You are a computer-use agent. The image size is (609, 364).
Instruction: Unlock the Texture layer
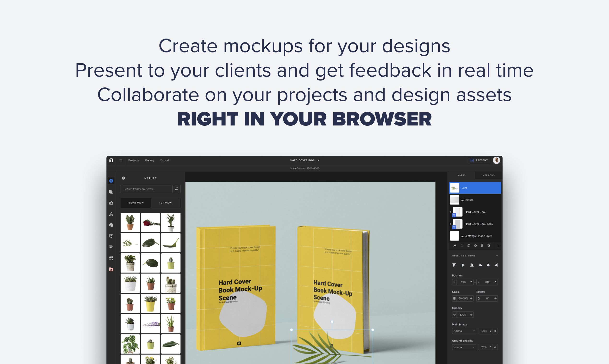463,200
